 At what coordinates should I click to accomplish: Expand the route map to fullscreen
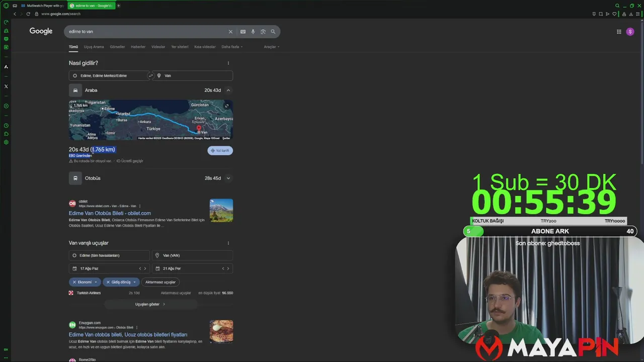[x=227, y=106]
